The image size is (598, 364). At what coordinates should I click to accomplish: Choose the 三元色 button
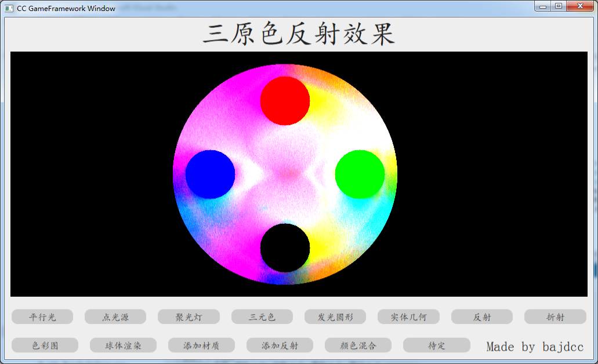pos(262,316)
